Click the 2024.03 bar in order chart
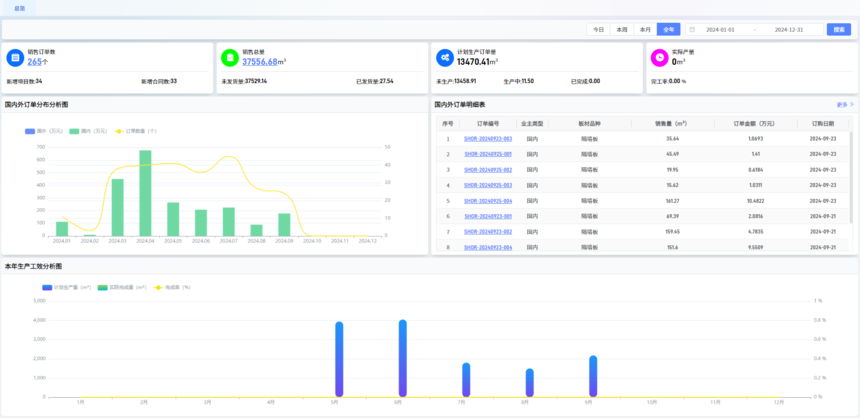 click(x=117, y=207)
